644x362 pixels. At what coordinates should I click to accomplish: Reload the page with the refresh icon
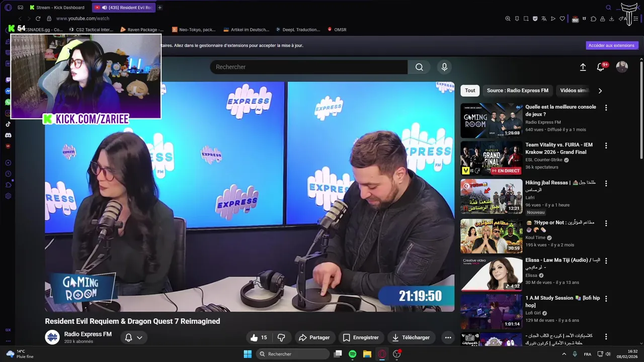click(x=38, y=19)
